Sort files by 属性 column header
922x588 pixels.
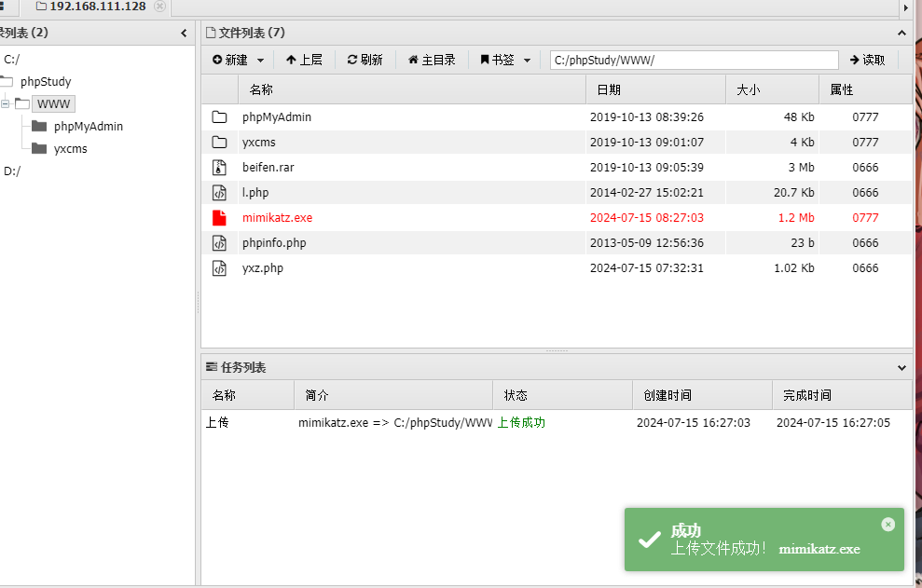[865, 90]
